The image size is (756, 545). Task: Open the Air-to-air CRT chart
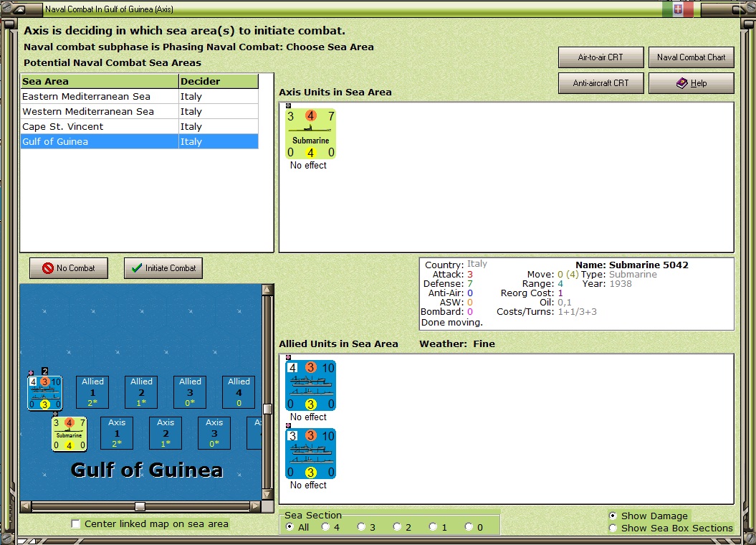coord(601,57)
